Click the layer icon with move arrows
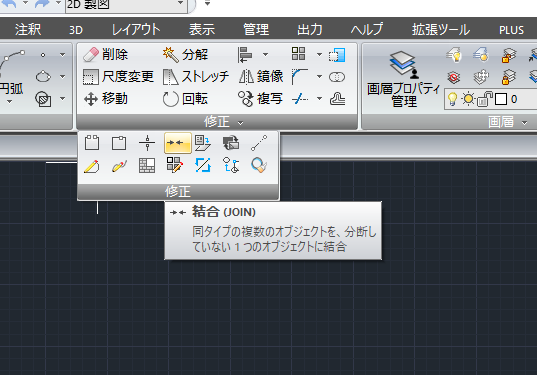Image resolution: width=537 pixels, height=375 pixels. [x=481, y=77]
